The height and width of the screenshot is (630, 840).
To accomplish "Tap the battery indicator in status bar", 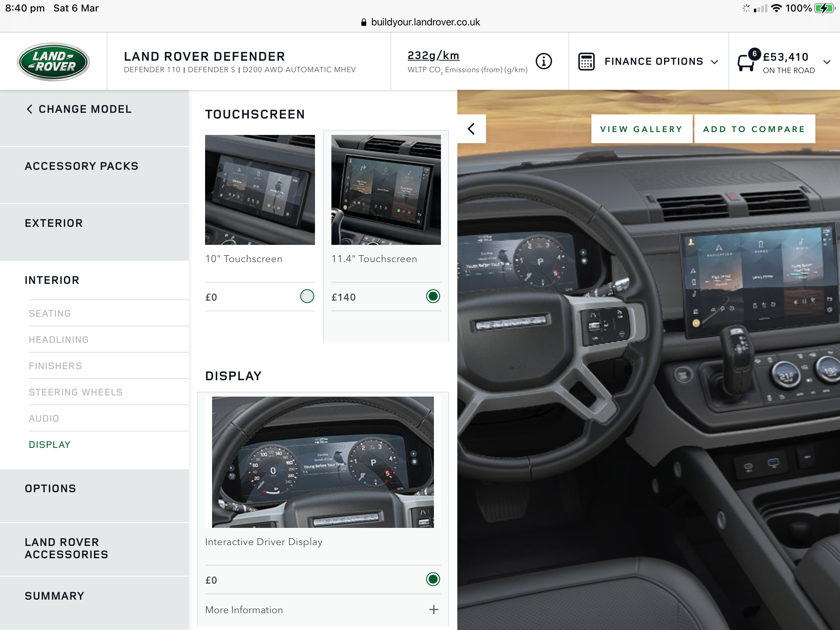I will tap(824, 8).
